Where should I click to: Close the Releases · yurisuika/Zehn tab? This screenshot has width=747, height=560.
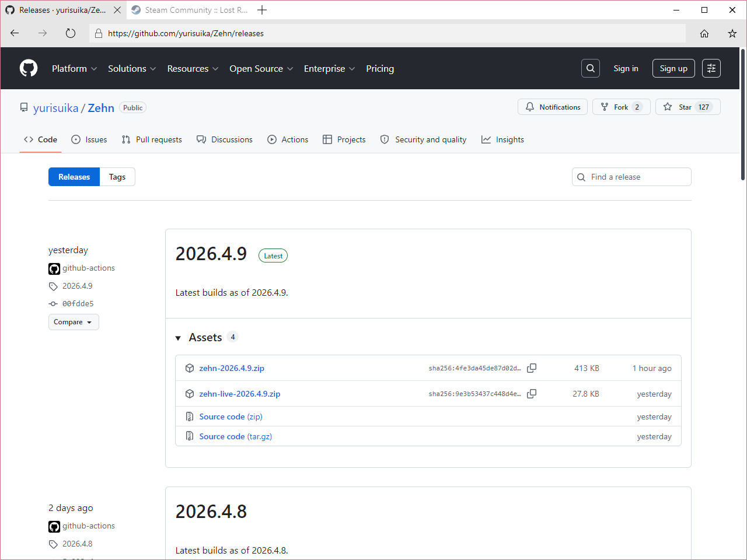tap(117, 10)
